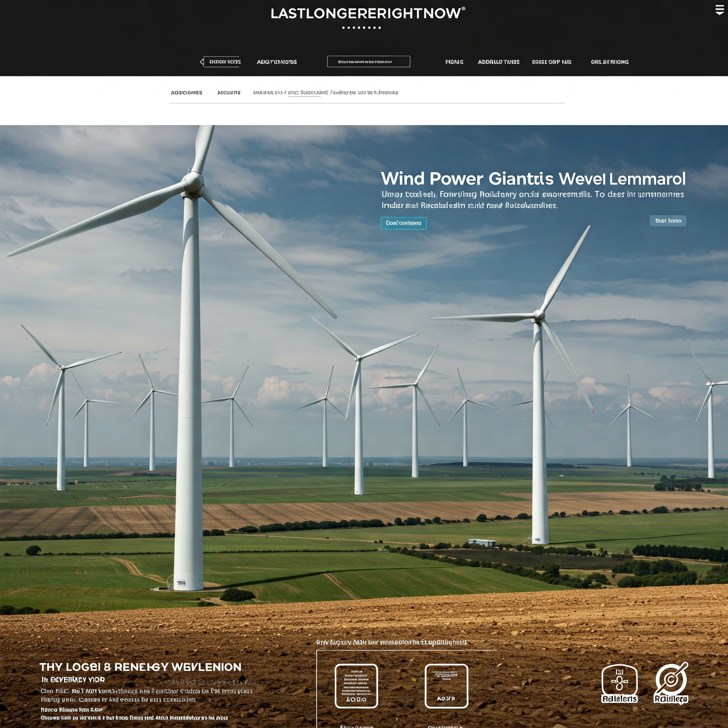Click the teal button under the hero headline
Viewport: 728px width, 728px height.
coord(403,223)
